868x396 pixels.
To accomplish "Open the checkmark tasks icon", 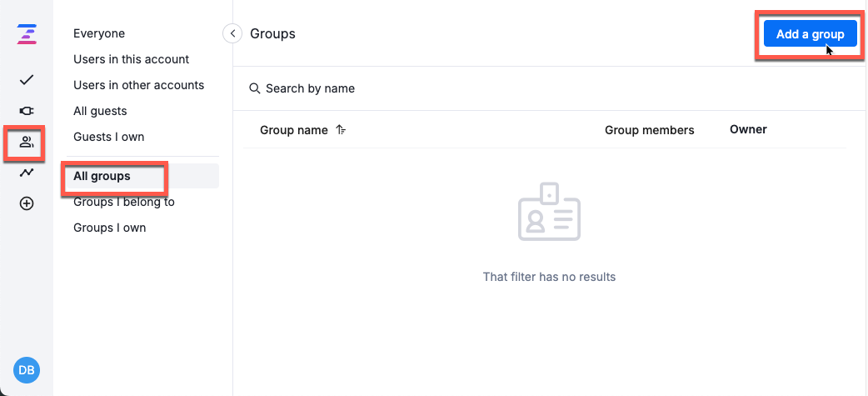I will click(27, 80).
